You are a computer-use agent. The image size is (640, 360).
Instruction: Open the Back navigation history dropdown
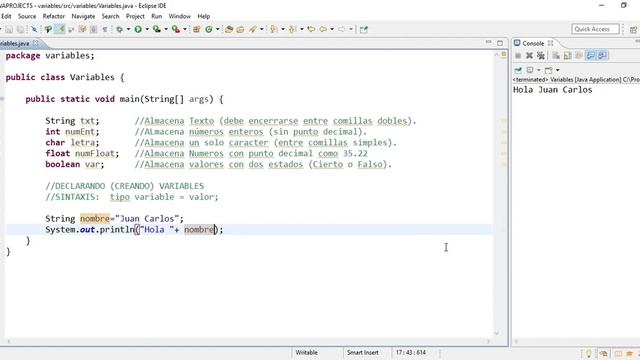pos(332,29)
